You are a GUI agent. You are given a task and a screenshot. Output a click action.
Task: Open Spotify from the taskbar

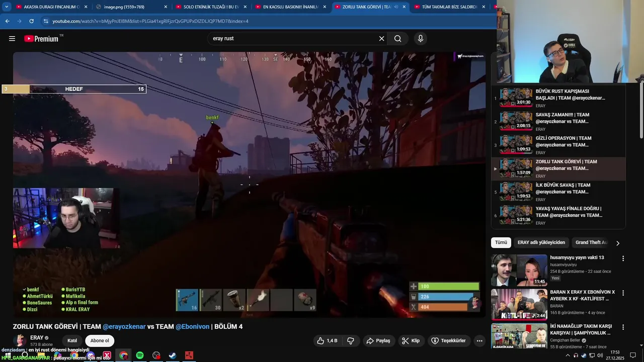(x=140, y=355)
